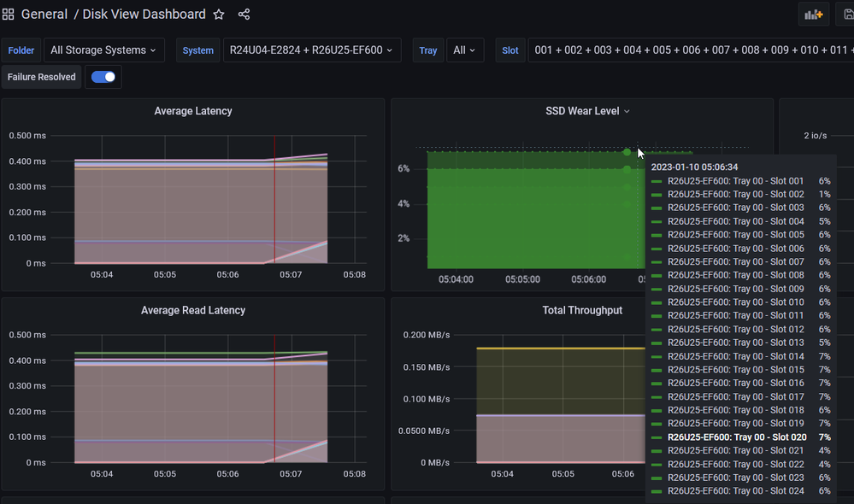The image size is (854, 504).
Task: Click the Add panel icon
Action: pyautogui.click(x=813, y=15)
